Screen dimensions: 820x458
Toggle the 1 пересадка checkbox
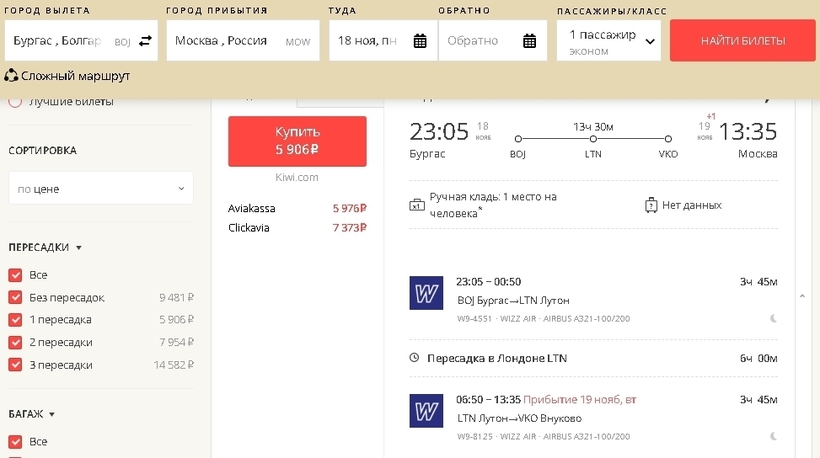[15, 320]
